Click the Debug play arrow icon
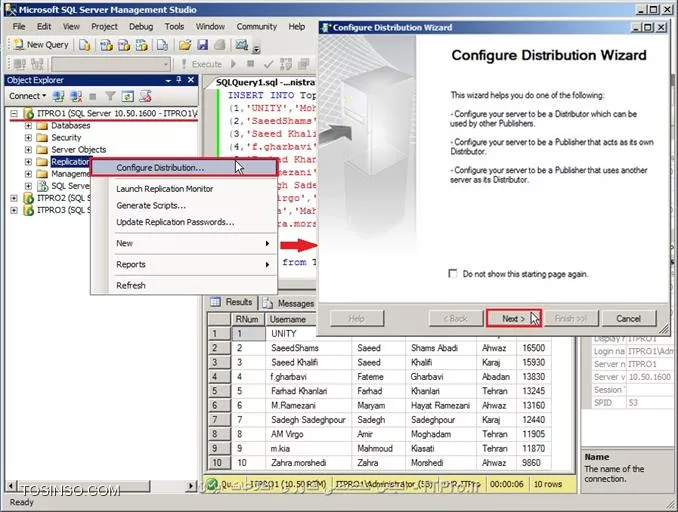The height and width of the screenshot is (512, 678). pos(233,64)
